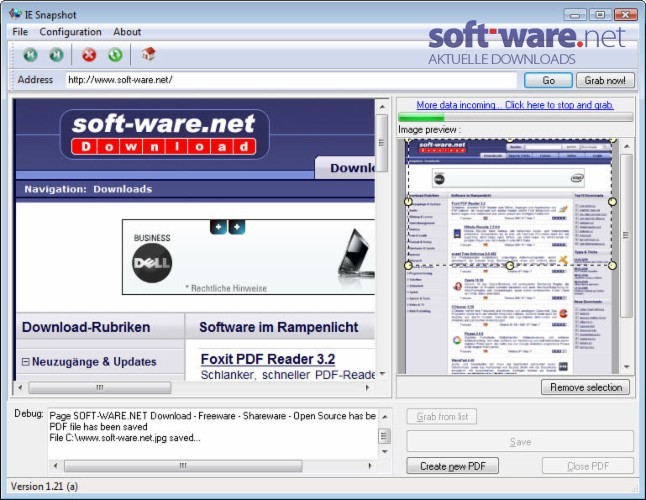Click the disabled Save button
The image size is (646, 500).
(x=520, y=442)
